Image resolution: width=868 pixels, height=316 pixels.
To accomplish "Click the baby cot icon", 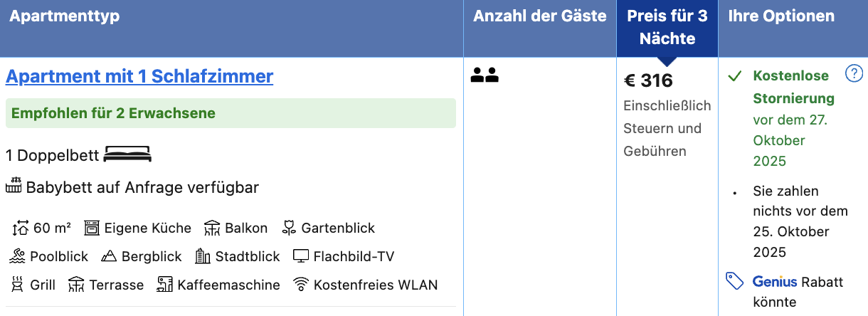I will 14,187.
